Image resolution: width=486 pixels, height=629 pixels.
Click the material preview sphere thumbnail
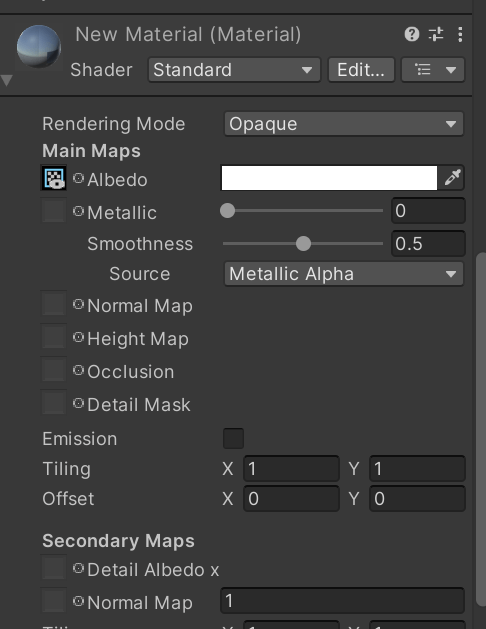[x=39, y=46]
